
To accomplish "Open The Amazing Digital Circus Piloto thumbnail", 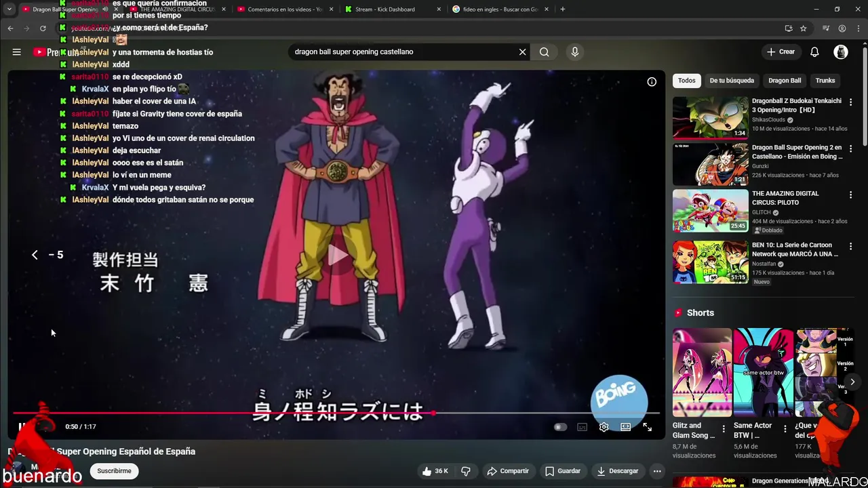I will click(710, 210).
